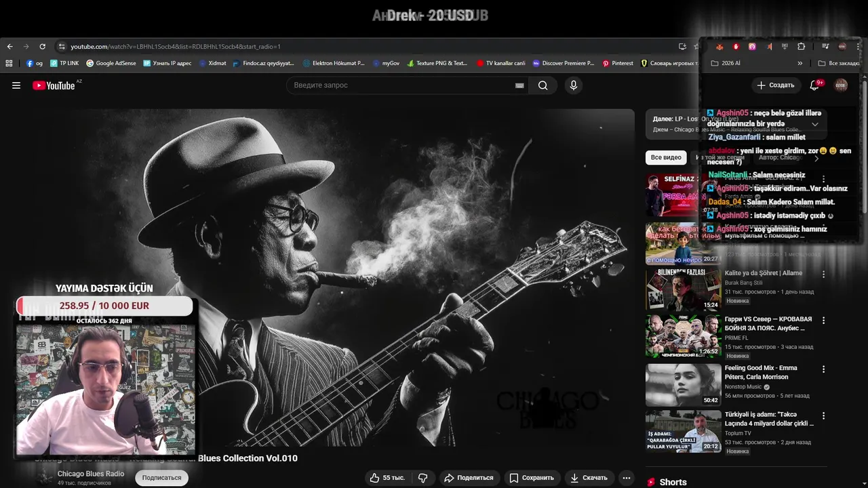Start voice search with the microphone

[574, 85]
